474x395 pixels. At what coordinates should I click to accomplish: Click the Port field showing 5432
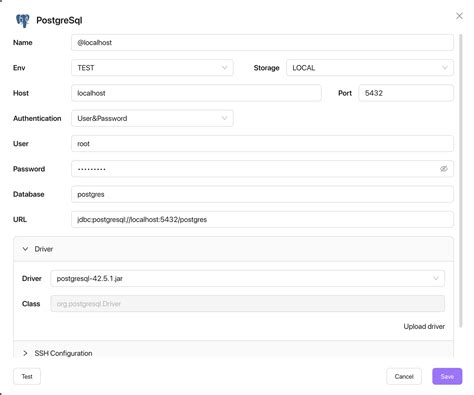coord(406,93)
